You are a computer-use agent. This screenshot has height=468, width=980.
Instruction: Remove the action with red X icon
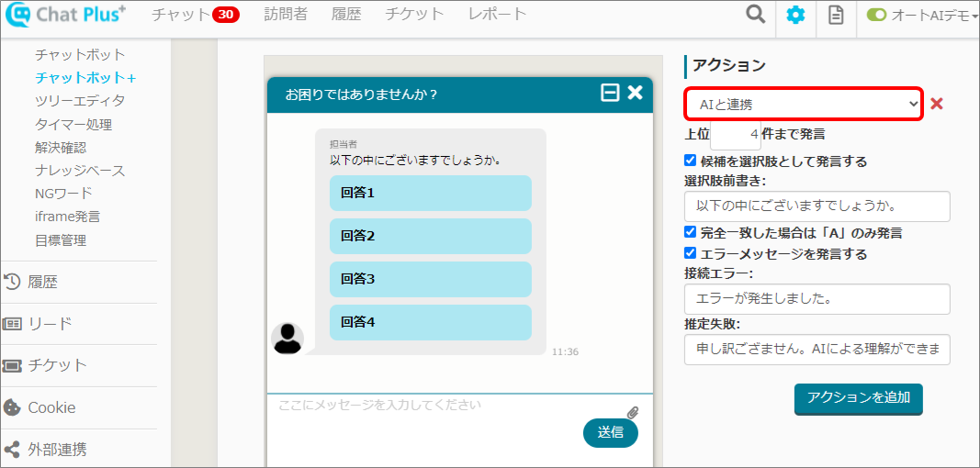[x=937, y=104]
